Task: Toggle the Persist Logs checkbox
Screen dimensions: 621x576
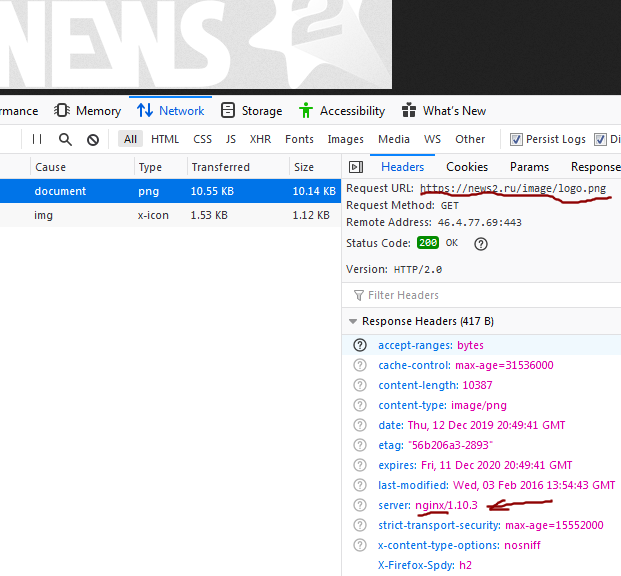Action: (x=516, y=139)
